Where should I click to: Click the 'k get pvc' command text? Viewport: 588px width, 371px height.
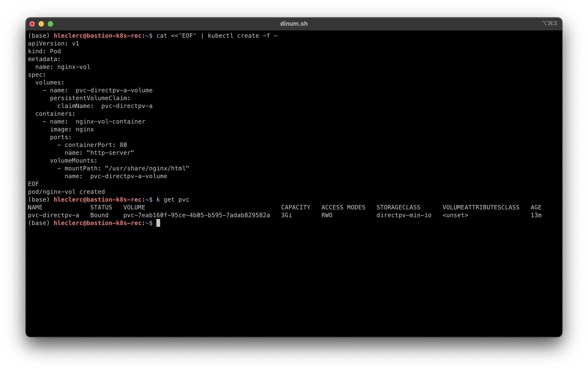click(x=173, y=200)
